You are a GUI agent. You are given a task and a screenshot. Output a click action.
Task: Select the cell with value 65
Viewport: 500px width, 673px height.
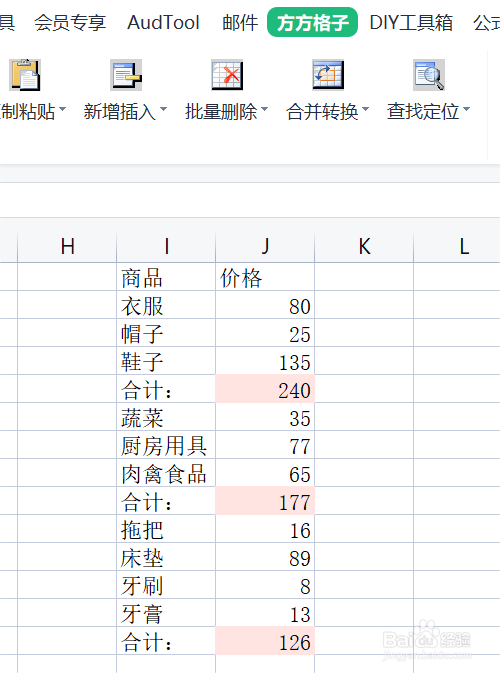[x=265, y=473]
